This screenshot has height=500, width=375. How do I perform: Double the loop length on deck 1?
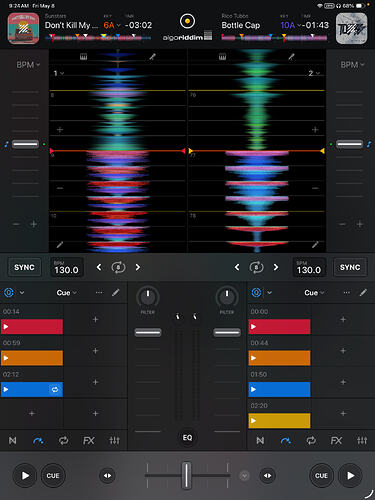pyautogui.click(x=138, y=267)
